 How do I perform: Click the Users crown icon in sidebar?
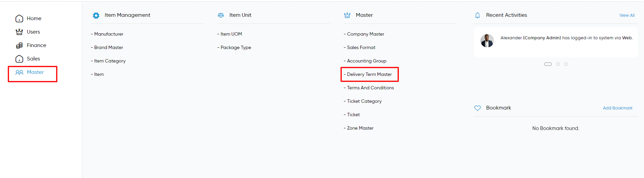(19, 32)
